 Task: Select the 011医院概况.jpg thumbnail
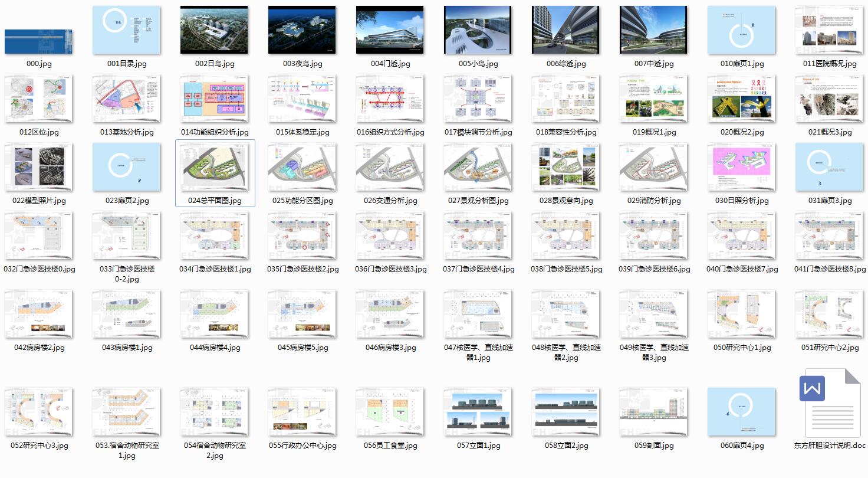[830, 30]
